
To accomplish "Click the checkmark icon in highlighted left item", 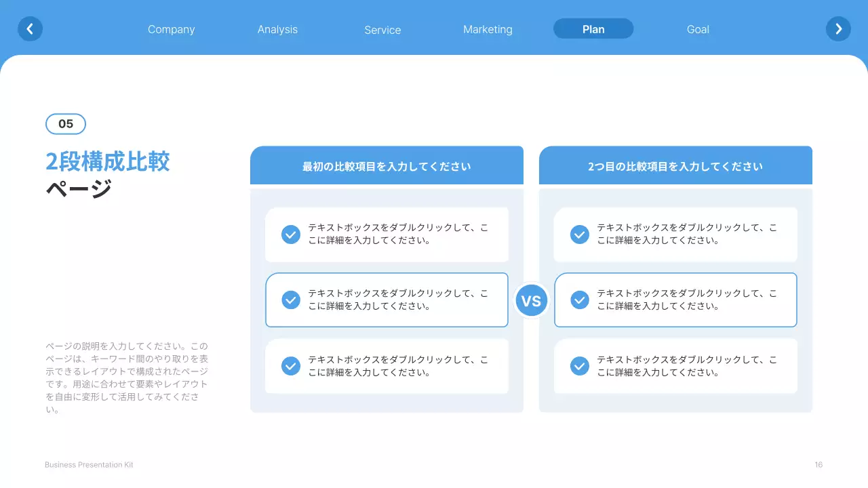I will coord(290,300).
